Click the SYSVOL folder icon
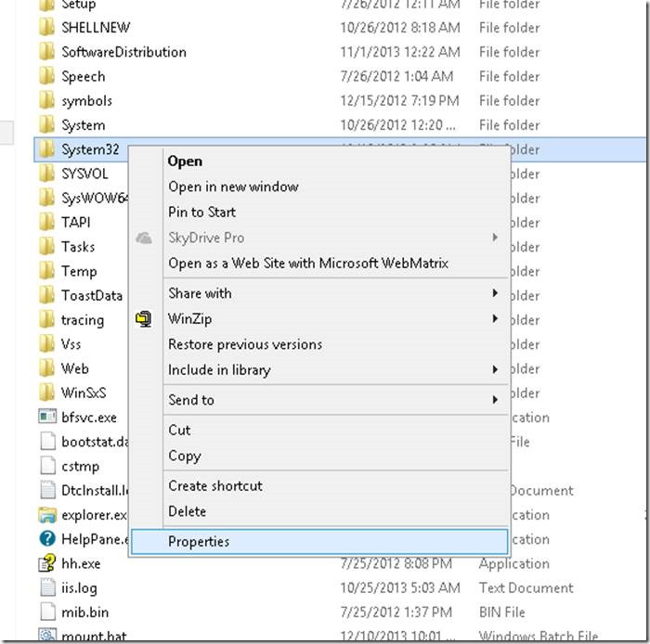The height and width of the screenshot is (644, 650). (x=46, y=174)
